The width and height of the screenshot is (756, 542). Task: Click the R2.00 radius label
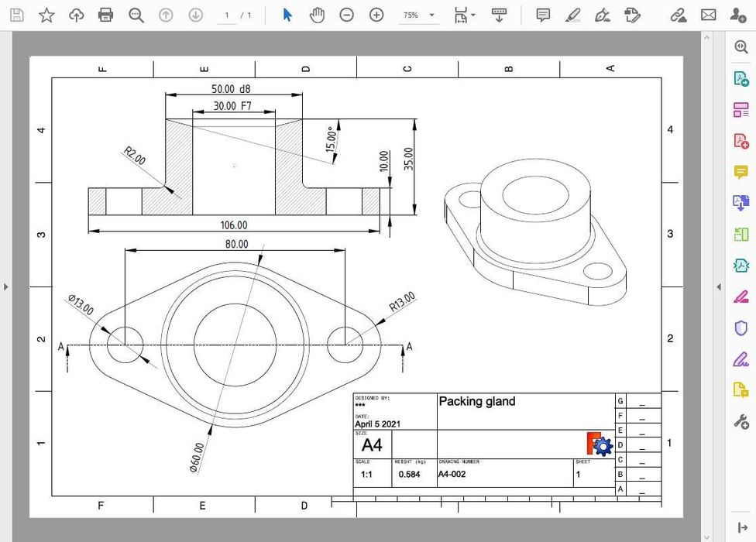tap(135, 155)
